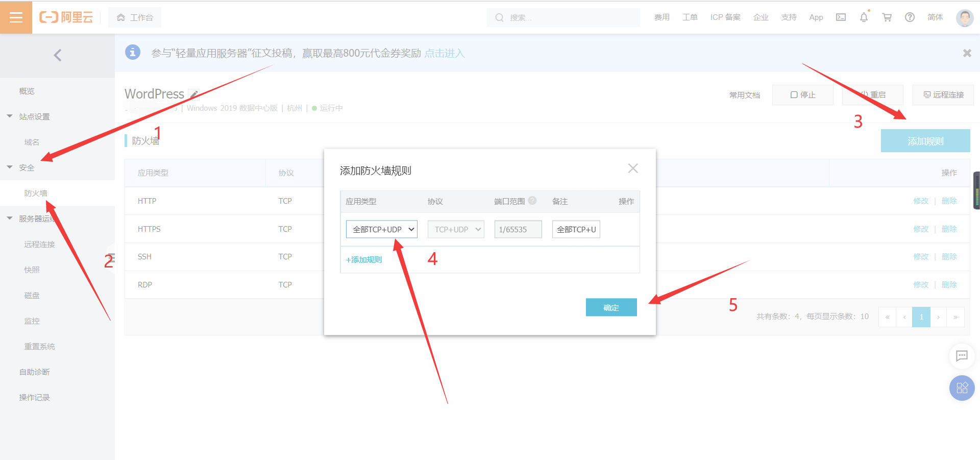This screenshot has height=460, width=980.
Task: Open 远程连接 in sidebar
Action: [39, 245]
